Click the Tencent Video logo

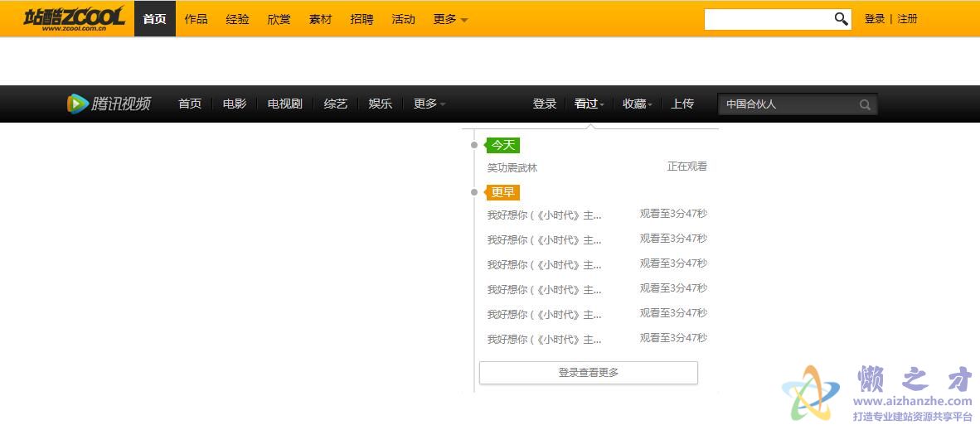109,104
